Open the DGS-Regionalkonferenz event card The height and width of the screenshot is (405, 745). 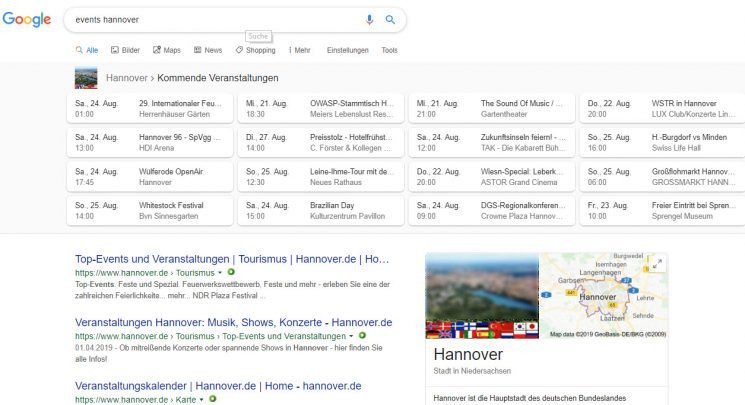point(492,211)
